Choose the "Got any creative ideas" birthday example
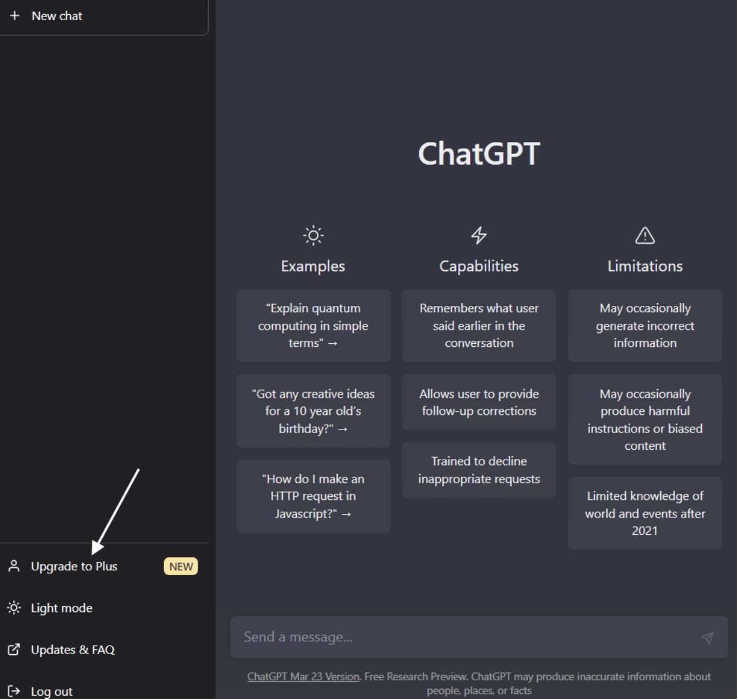 pyautogui.click(x=313, y=411)
